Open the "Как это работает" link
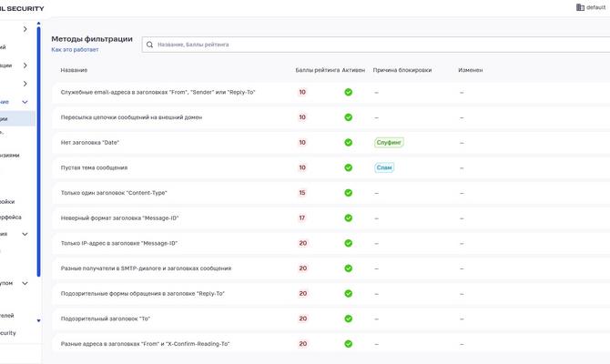Screen dimensions: 610x364 click(75, 50)
